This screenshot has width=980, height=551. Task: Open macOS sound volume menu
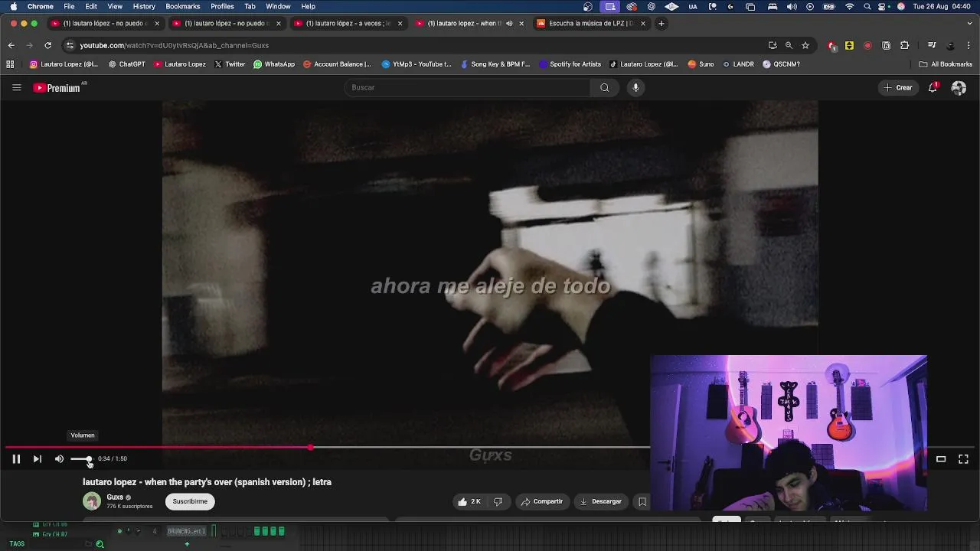click(x=791, y=6)
